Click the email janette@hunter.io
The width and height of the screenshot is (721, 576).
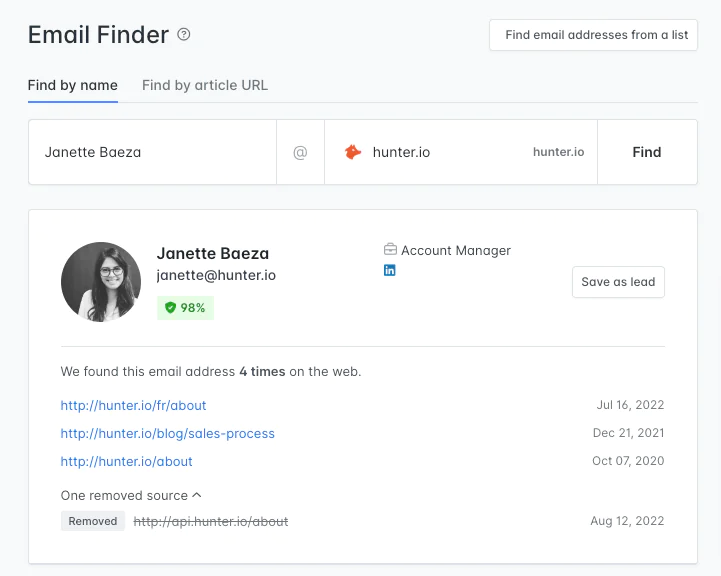[x=216, y=275]
